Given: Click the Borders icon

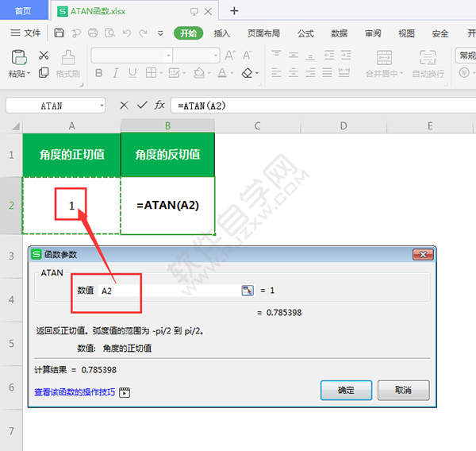Looking at the screenshot, I should [x=152, y=73].
